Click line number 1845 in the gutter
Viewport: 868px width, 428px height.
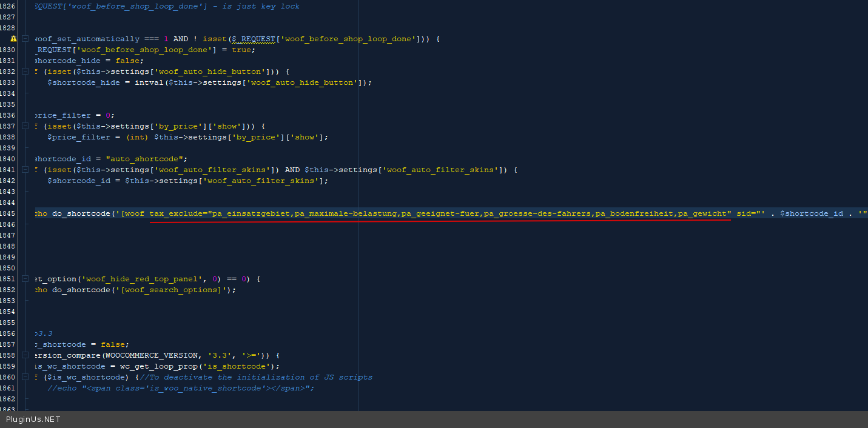tap(8, 213)
